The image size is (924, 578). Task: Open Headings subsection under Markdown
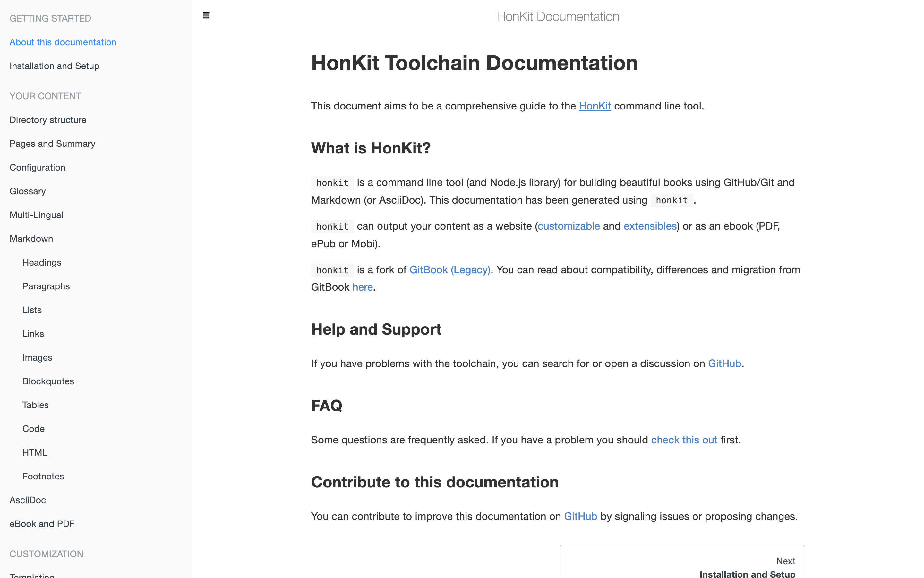(42, 262)
